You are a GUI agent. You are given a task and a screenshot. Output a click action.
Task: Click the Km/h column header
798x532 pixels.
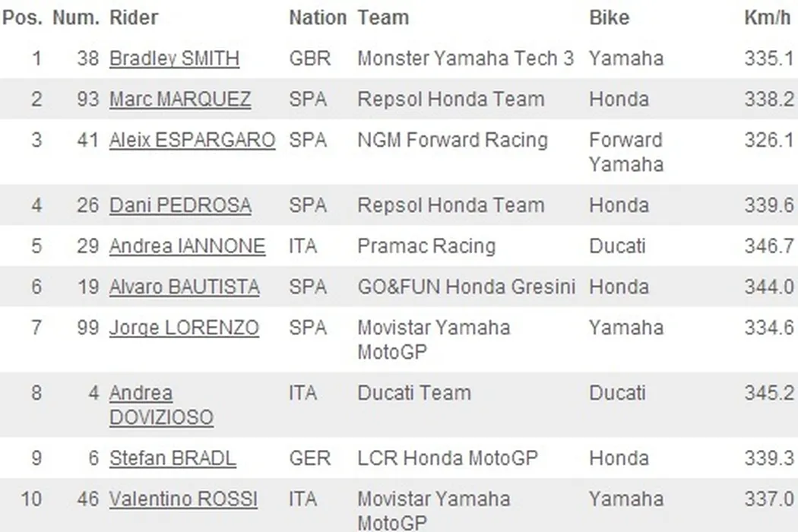[768, 17]
